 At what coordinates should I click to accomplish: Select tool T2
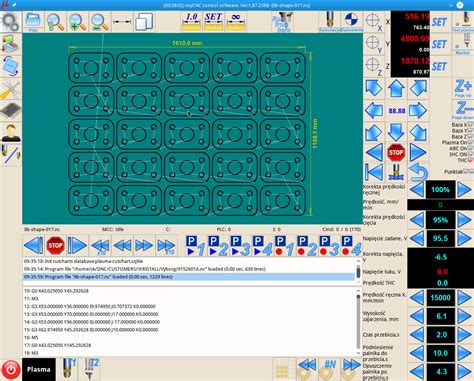coord(91,369)
